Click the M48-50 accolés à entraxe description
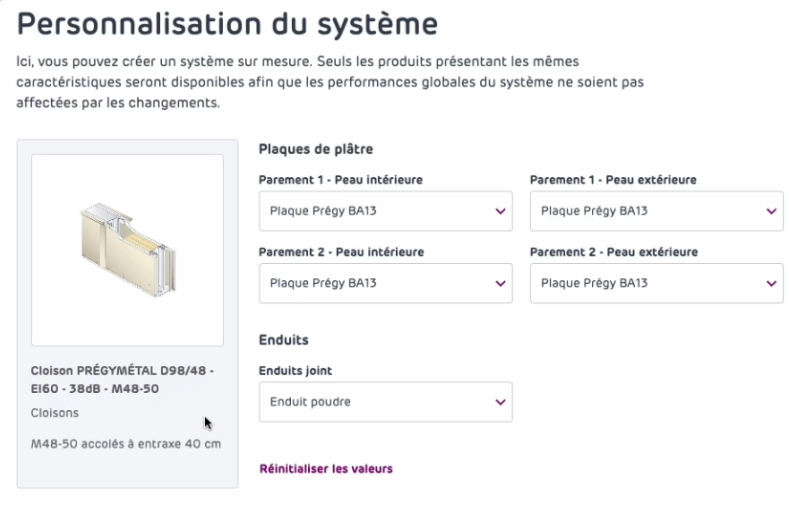789x513 pixels. click(126, 444)
